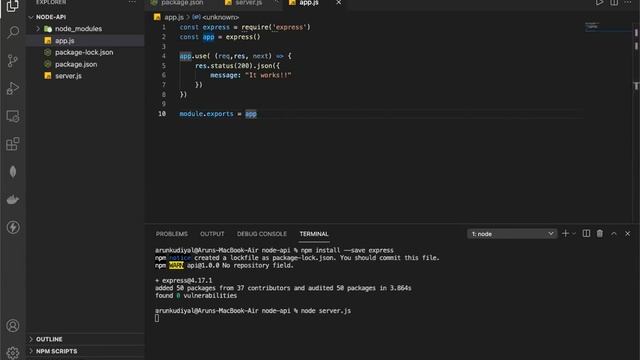Open server.js in Explorer tree
The height and width of the screenshot is (360, 640).
(85, 76)
